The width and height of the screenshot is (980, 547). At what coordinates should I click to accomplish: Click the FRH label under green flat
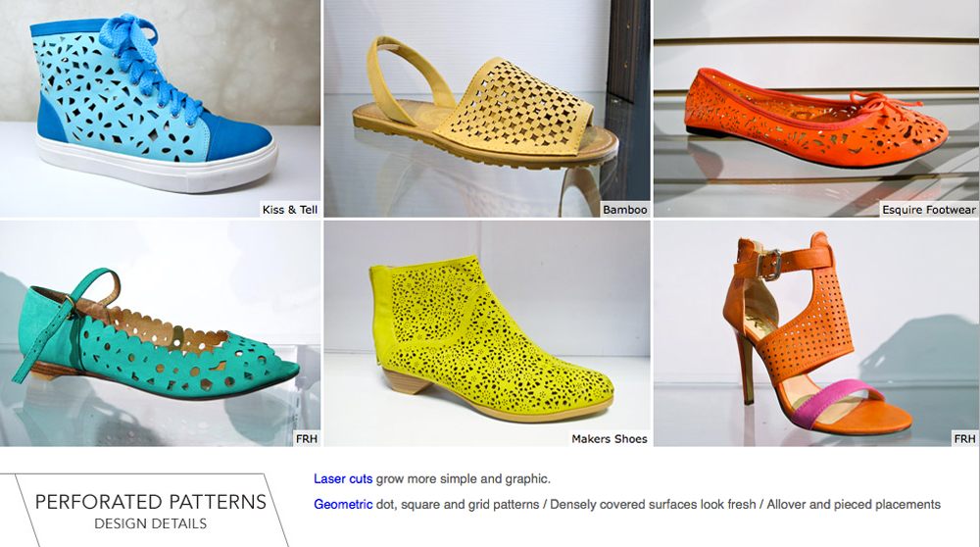306,439
